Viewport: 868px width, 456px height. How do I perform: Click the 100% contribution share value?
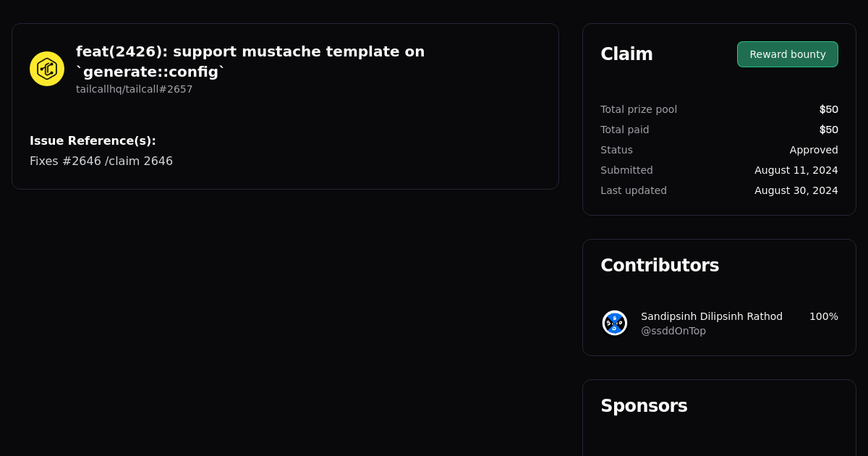pyautogui.click(x=823, y=316)
